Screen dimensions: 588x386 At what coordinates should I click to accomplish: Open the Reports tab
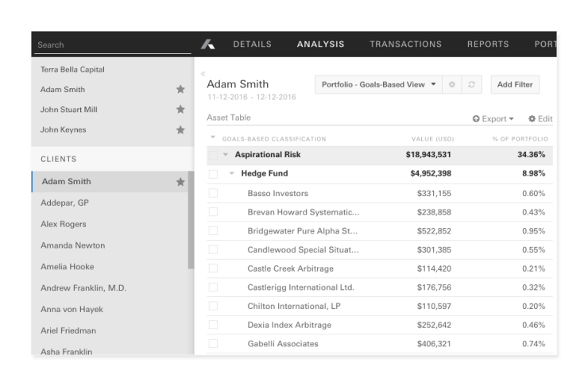coord(488,44)
